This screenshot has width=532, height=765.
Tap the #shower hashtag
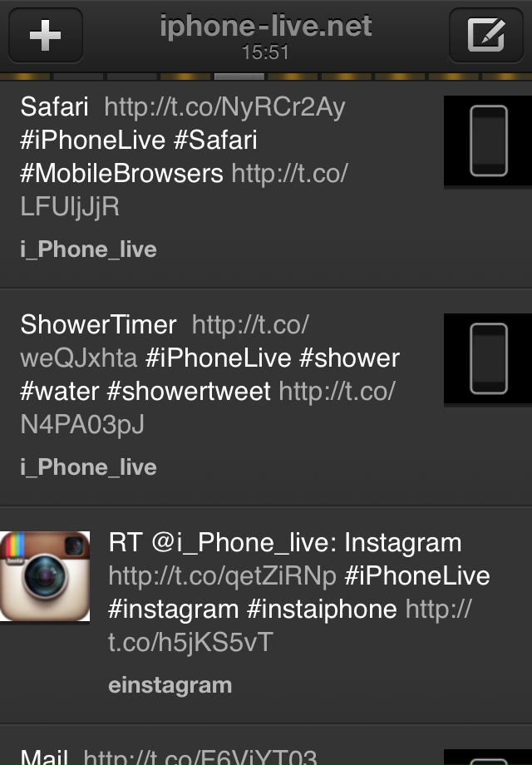click(349, 358)
